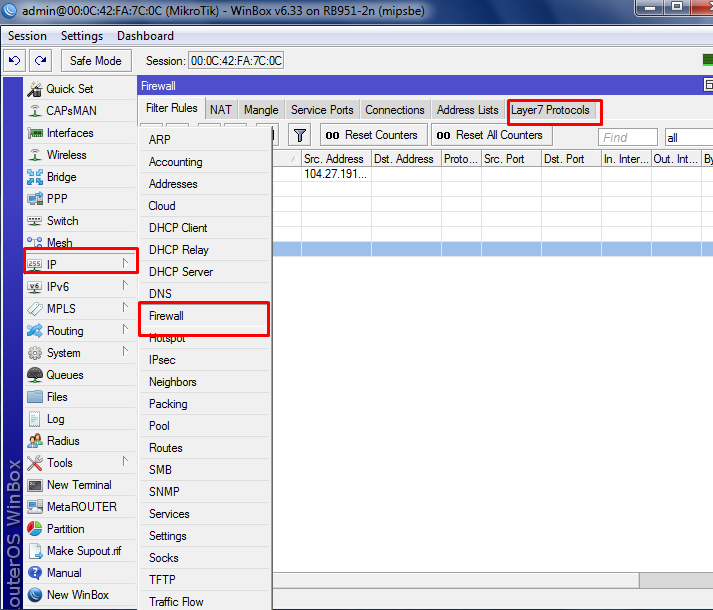Click the Find search field
The width and height of the screenshot is (713, 610).
[628, 137]
